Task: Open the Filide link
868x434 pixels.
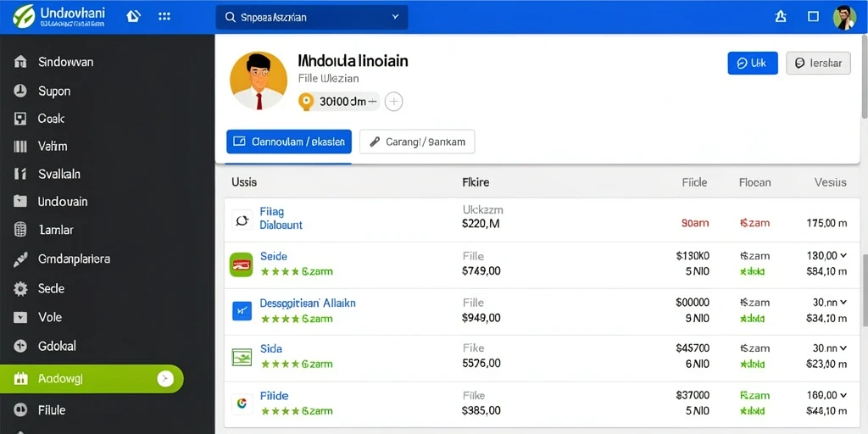Action: click(274, 396)
